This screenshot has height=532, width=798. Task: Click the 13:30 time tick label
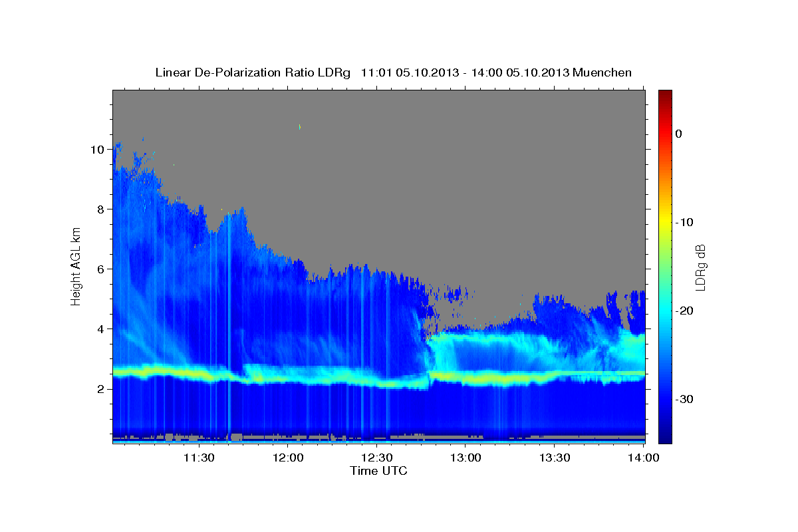pyautogui.click(x=555, y=458)
